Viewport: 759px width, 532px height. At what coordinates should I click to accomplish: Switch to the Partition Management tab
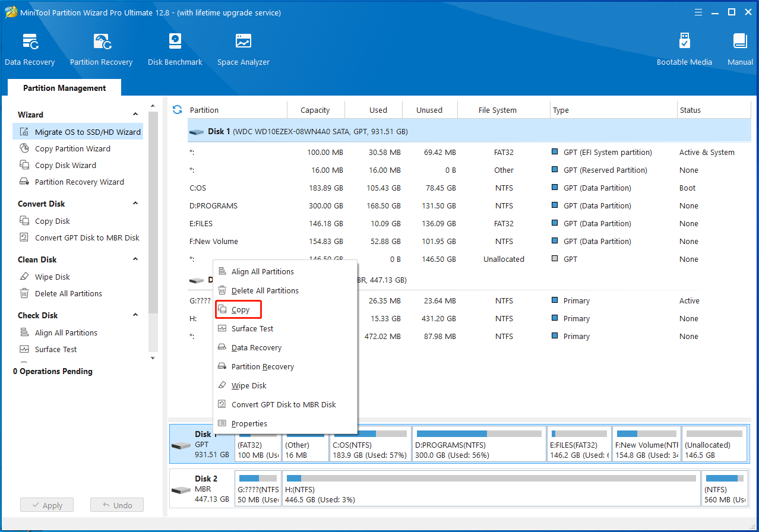pyautogui.click(x=65, y=88)
